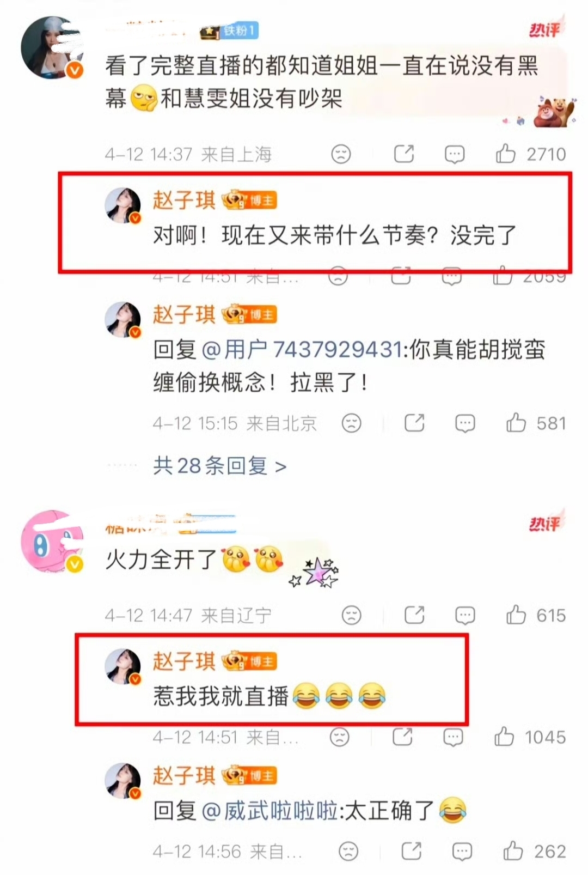The width and height of the screenshot is (588, 875).
Task: Reply to the 4-12 14:47 Liaoning comment
Action: [465, 616]
